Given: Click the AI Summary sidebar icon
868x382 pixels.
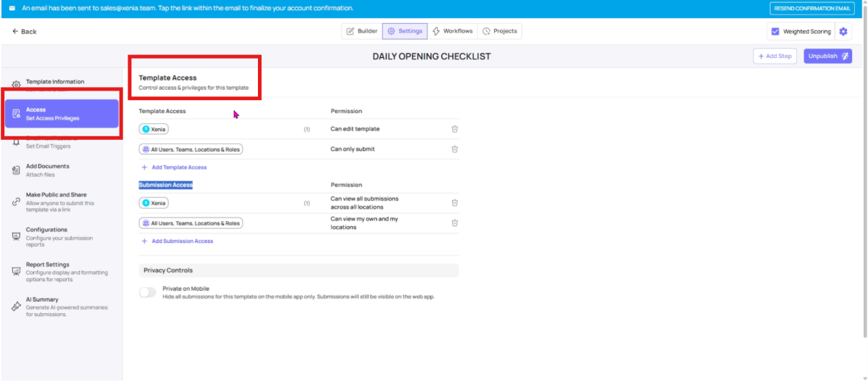Looking at the screenshot, I should [16, 307].
